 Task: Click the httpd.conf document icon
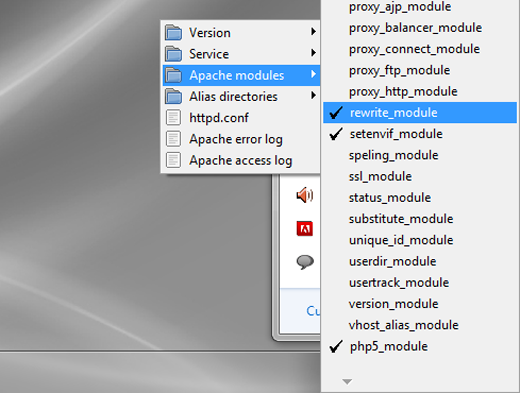tap(173, 118)
